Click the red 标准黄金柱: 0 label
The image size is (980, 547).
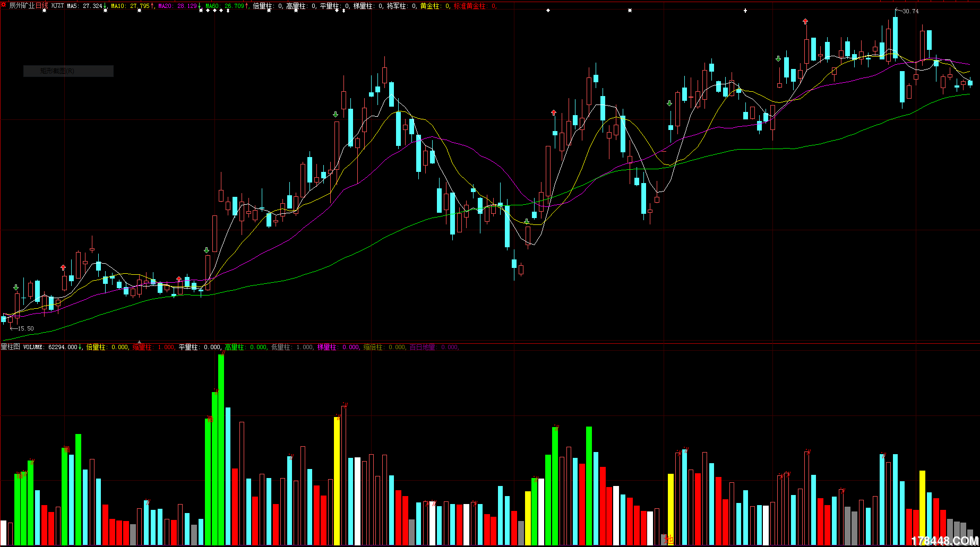click(475, 6)
